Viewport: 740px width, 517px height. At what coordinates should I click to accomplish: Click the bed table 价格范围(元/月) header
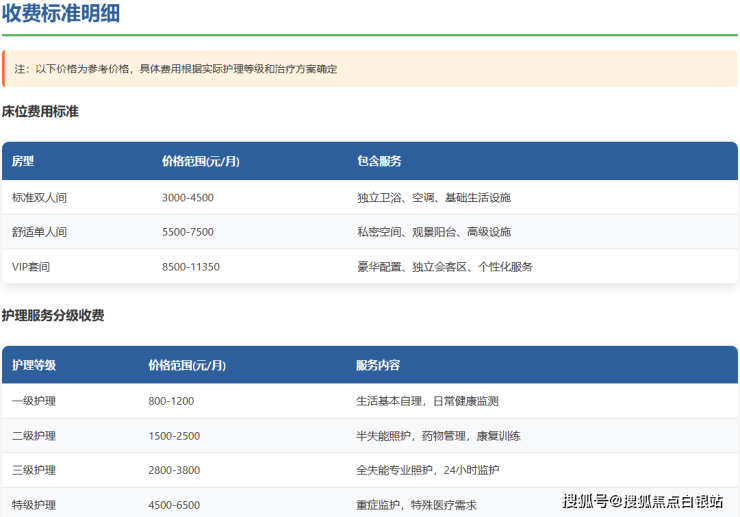coord(200,161)
